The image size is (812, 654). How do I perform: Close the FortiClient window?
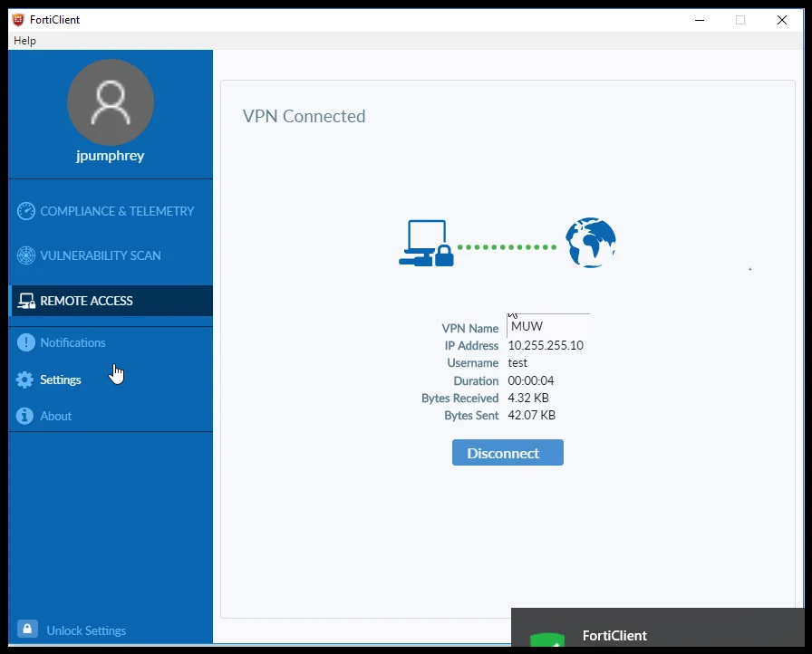(782, 20)
